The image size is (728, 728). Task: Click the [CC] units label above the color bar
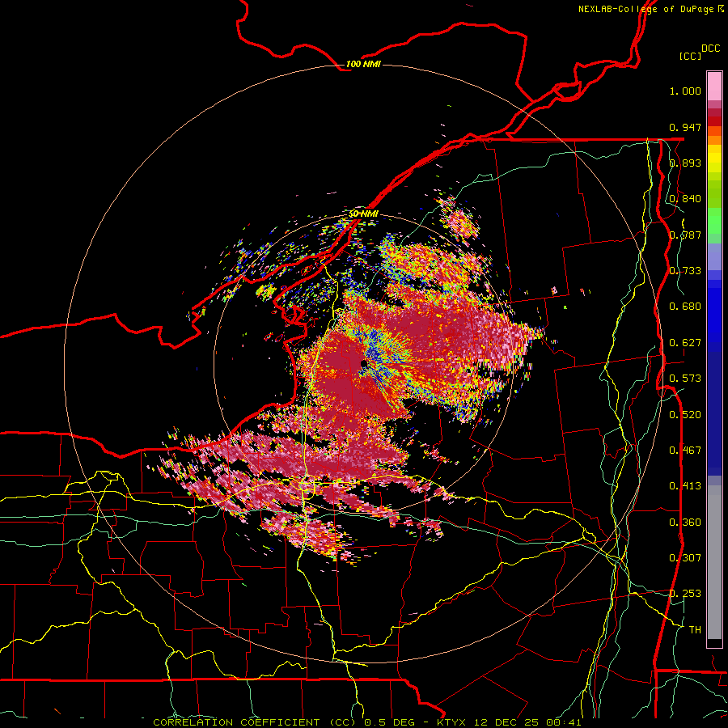690,56
